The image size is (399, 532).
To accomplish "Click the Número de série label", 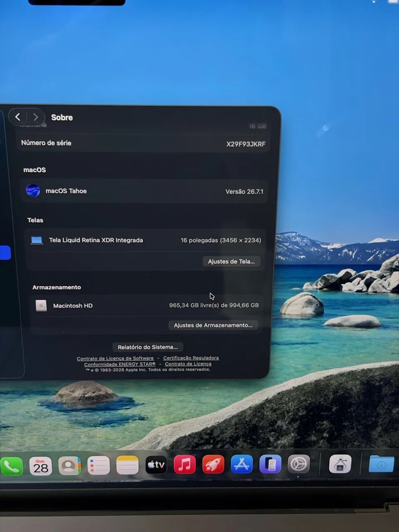I will [x=46, y=143].
